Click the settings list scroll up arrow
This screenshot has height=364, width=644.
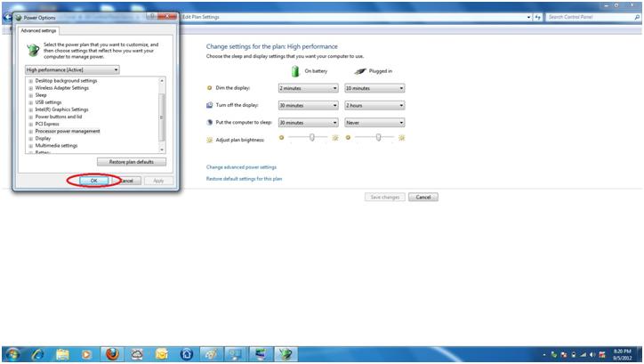click(x=162, y=80)
